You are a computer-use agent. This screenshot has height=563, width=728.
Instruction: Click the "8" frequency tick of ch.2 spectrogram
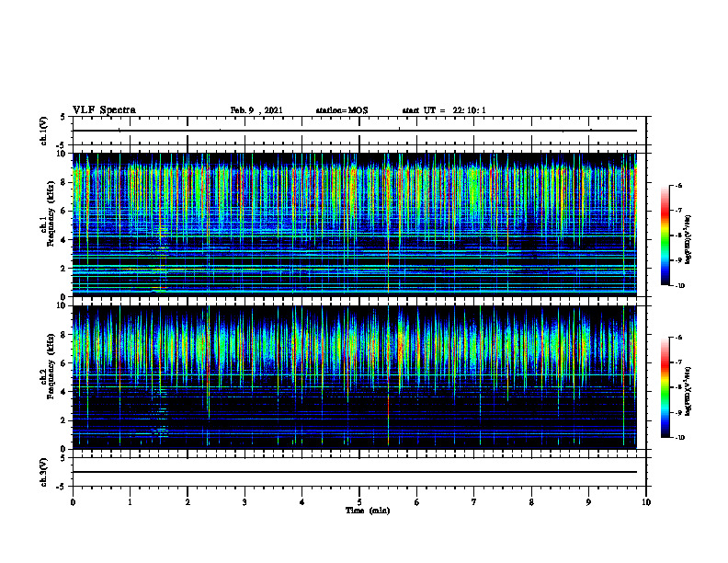[64, 335]
